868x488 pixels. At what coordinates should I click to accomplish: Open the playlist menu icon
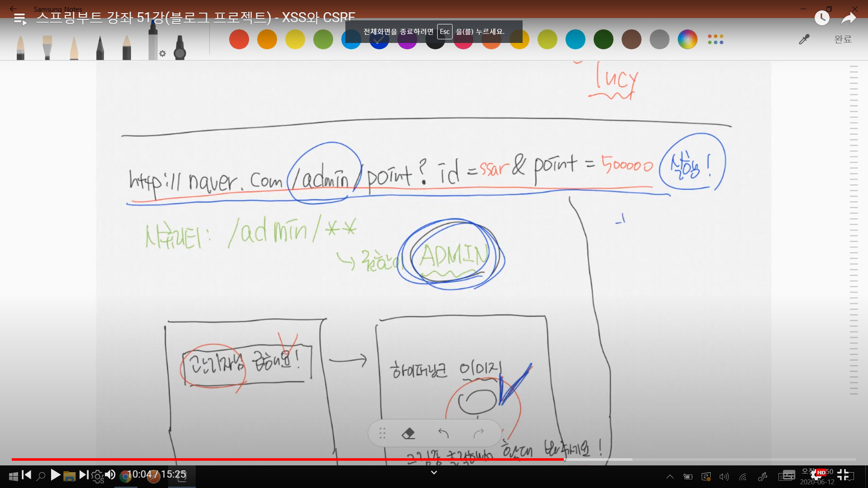(20, 19)
